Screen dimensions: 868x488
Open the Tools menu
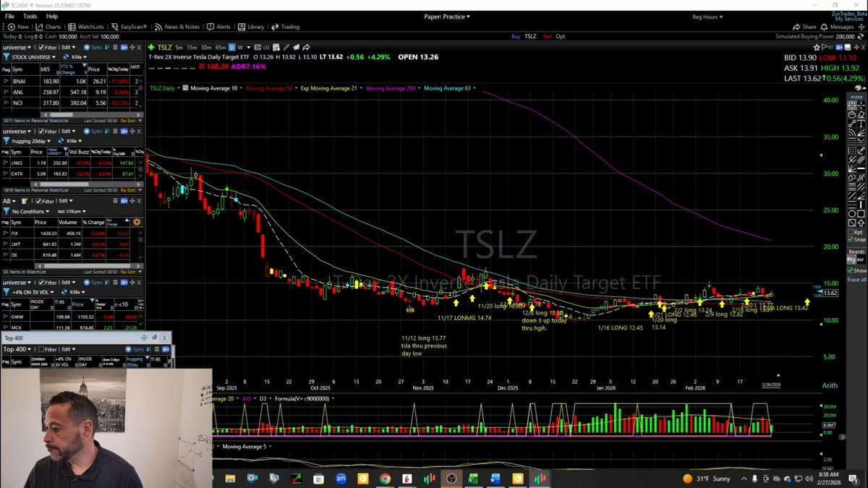click(30, 16)
